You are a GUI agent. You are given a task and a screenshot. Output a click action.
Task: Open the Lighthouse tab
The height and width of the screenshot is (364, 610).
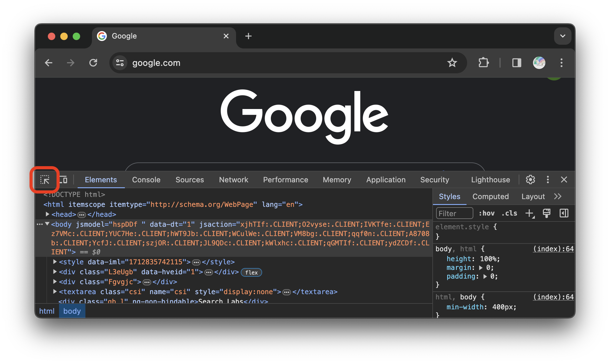point(491,180)
